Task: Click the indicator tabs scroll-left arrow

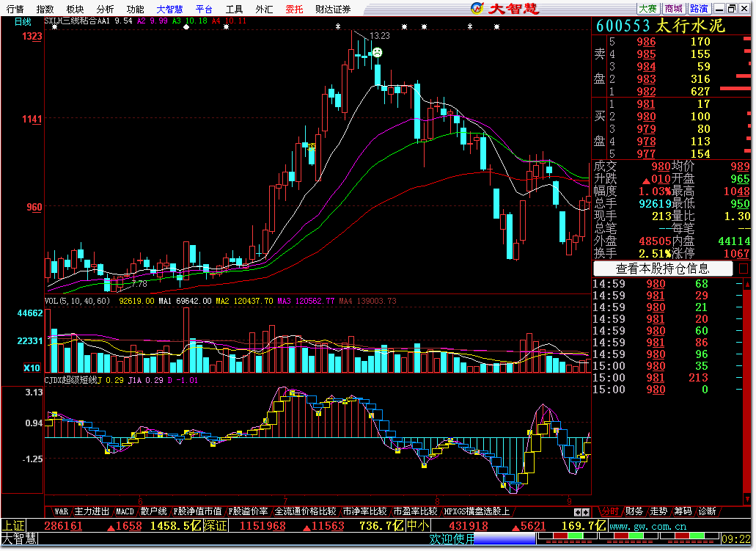Action: tap(577, 512)
